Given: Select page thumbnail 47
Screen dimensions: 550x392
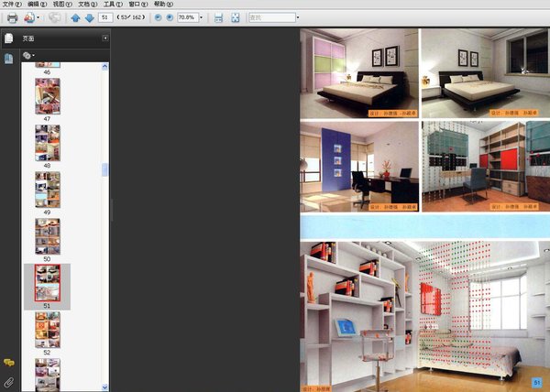Looking at the screenshot, I should coord(48,96).
